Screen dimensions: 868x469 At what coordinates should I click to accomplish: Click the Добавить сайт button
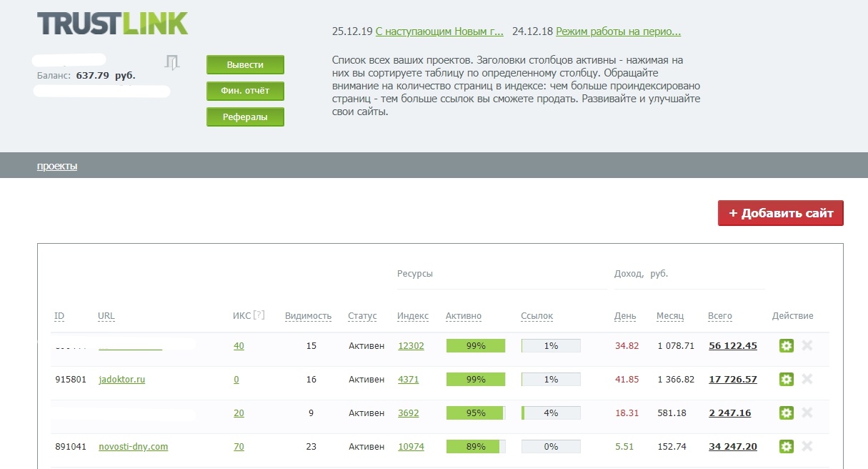pyautogui.click(x=780, y=213)
